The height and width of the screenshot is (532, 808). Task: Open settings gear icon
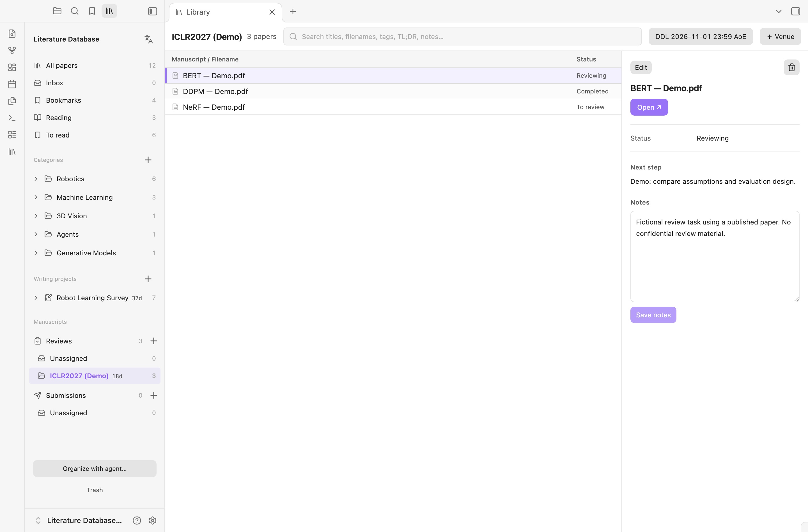point(153,520)
